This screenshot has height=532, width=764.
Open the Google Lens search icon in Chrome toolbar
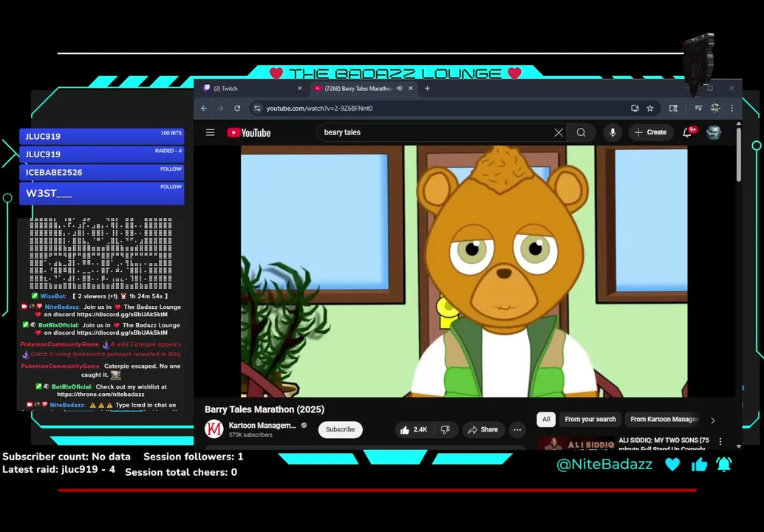(x=673, y=108)
